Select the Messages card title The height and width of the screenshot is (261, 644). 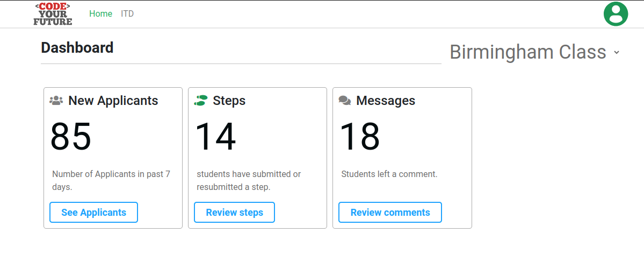[x=385, y=101]
